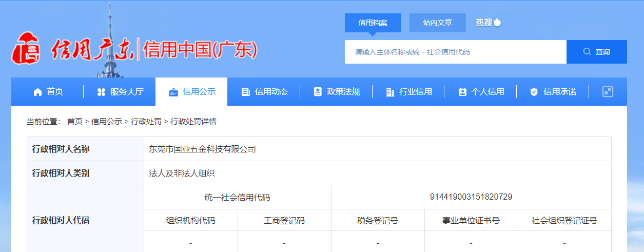Open the 热搜 hot search link
This screenshot has width=644, height=252.
click(x=484, y=23)
